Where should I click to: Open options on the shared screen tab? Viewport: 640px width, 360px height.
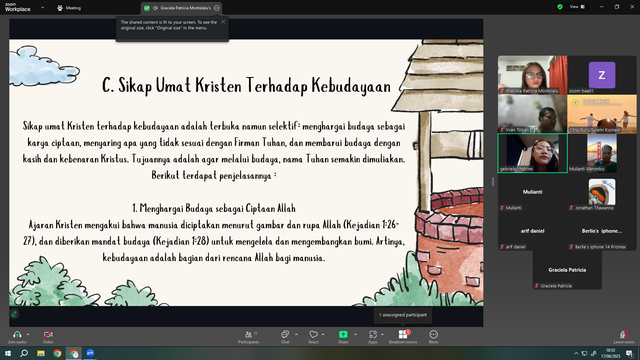[x=217, y=8]
